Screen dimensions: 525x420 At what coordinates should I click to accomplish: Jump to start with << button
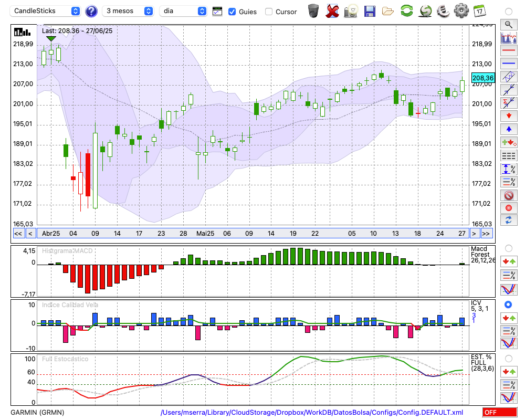point(18,234)
